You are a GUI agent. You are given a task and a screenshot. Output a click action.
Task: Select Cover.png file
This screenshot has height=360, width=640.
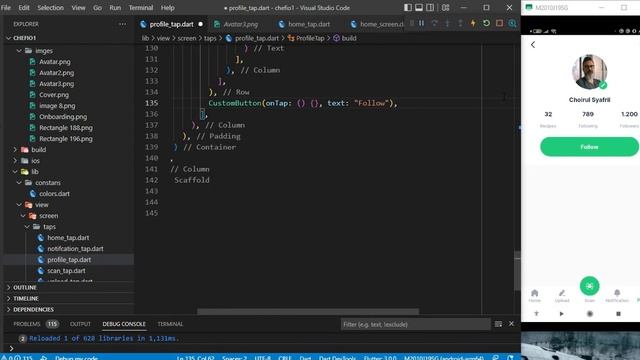click(x=54, y=95)
